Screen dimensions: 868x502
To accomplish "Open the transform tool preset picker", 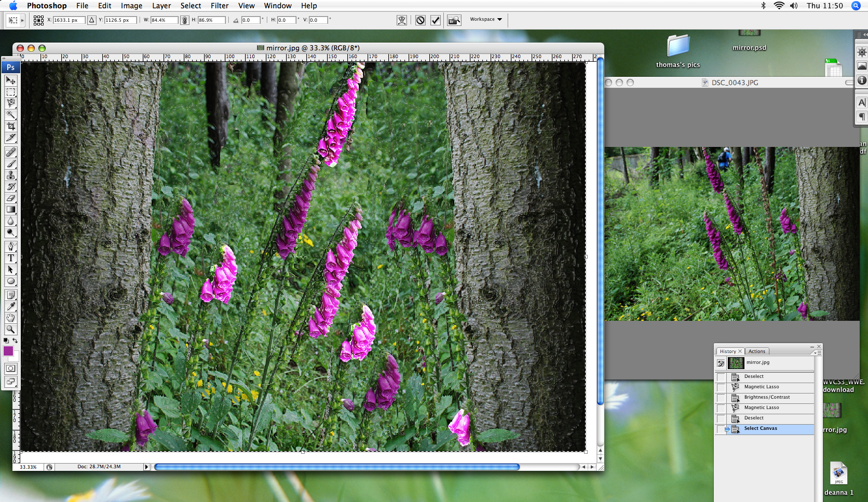I will [x=16, y=20].
